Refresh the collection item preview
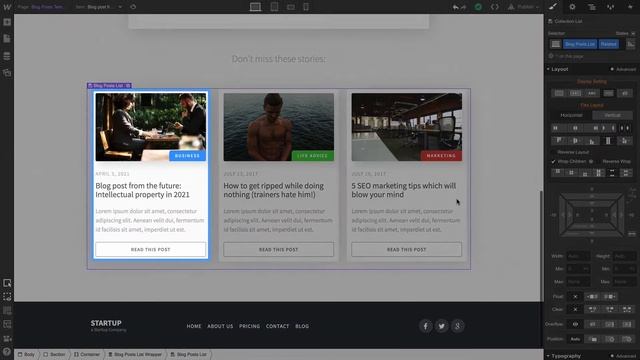The image size is (640, 360). [x=133, y=7]
